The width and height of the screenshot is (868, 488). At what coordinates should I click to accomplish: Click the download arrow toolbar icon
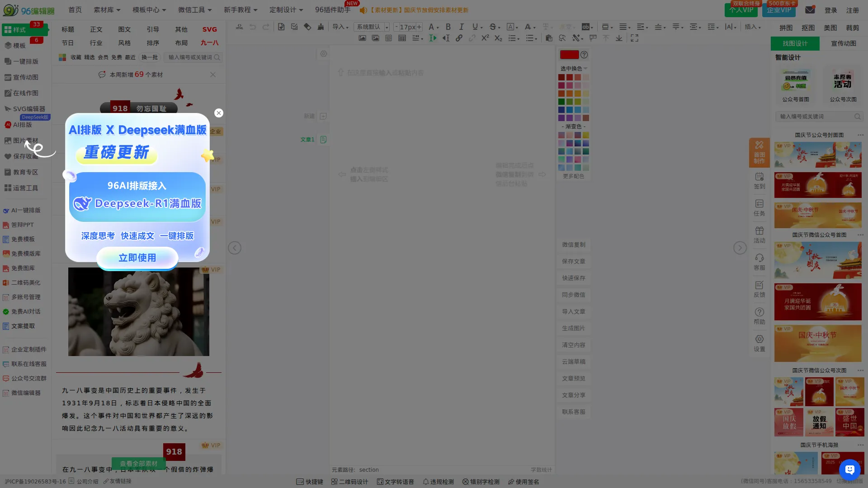pos(619,38)
